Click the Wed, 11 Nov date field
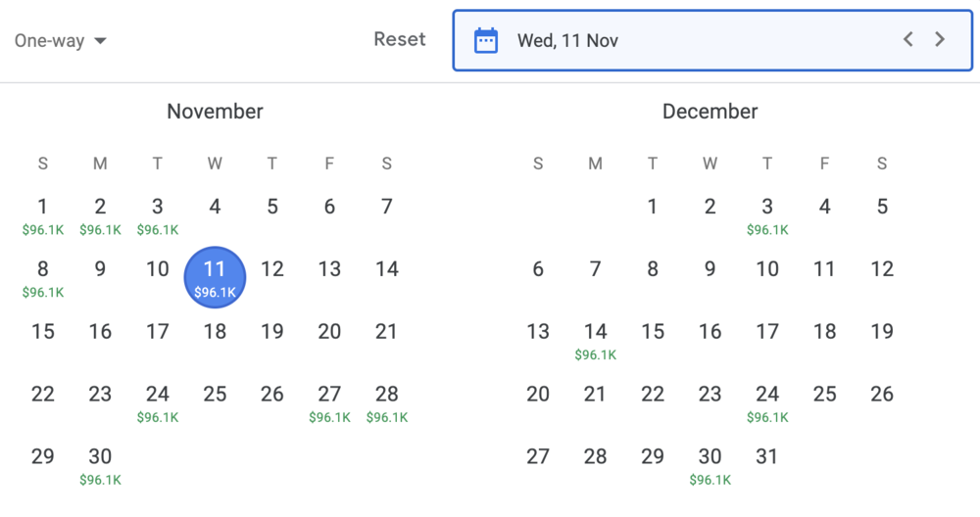The width and height of the screenshot is (980, 517). [686, 40]
